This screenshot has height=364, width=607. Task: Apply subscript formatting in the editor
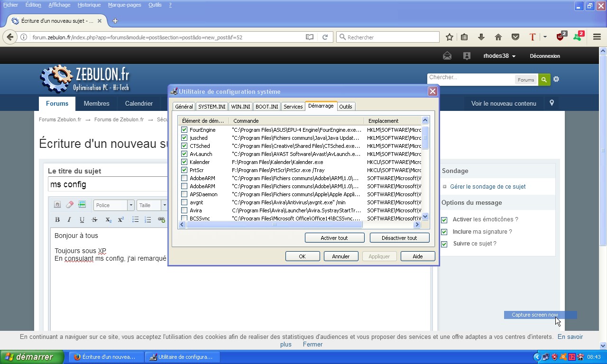tap(108, 219)
